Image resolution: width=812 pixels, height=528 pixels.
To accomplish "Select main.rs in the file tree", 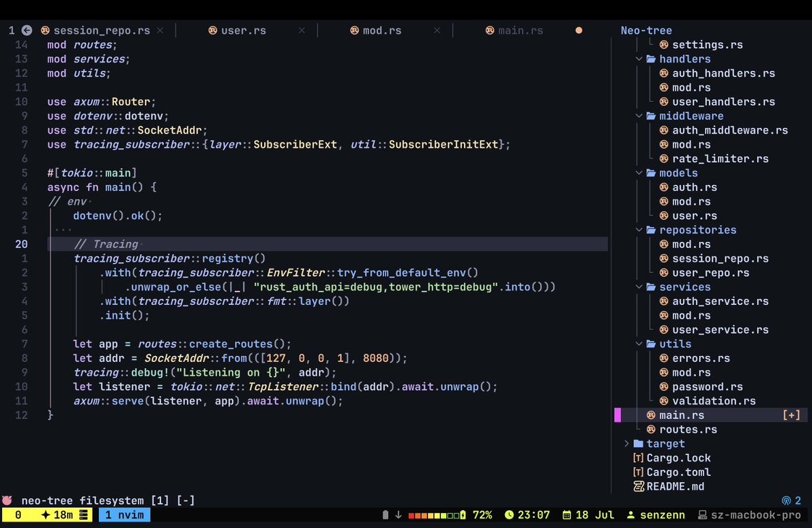I will [681, 415].
